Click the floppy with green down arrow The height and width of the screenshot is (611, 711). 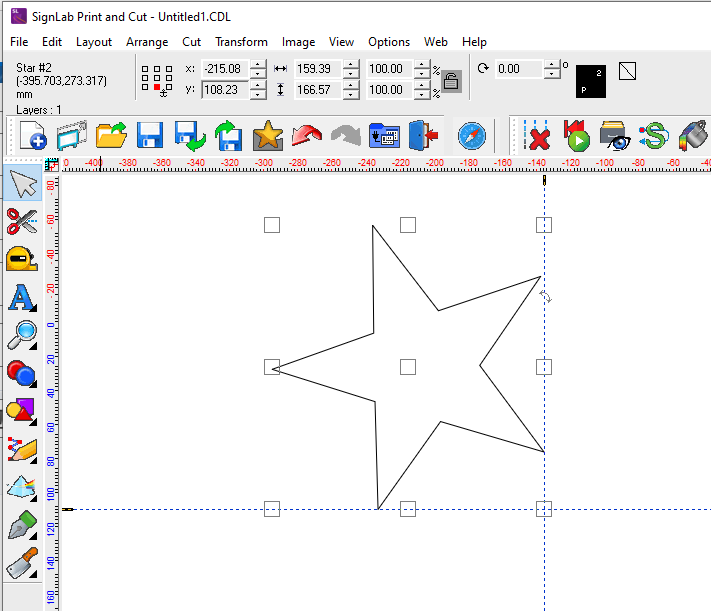click(x=190, y=136)
